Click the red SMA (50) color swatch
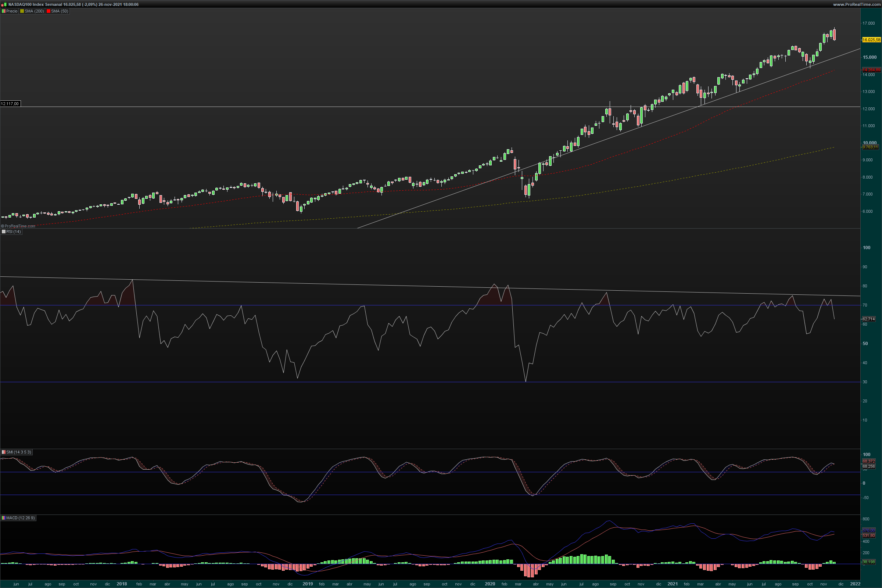Viewport: 882px width, 588px height. pos(49,11)
